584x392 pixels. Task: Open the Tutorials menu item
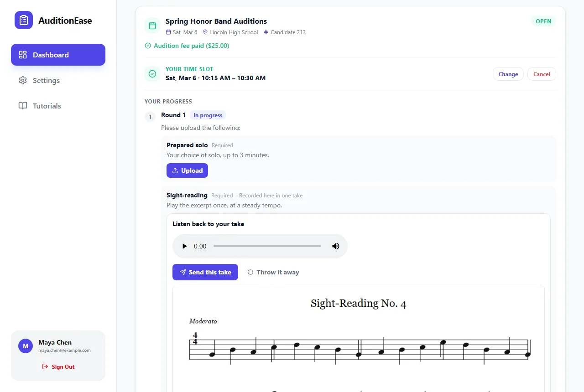[x=58, y=106]
